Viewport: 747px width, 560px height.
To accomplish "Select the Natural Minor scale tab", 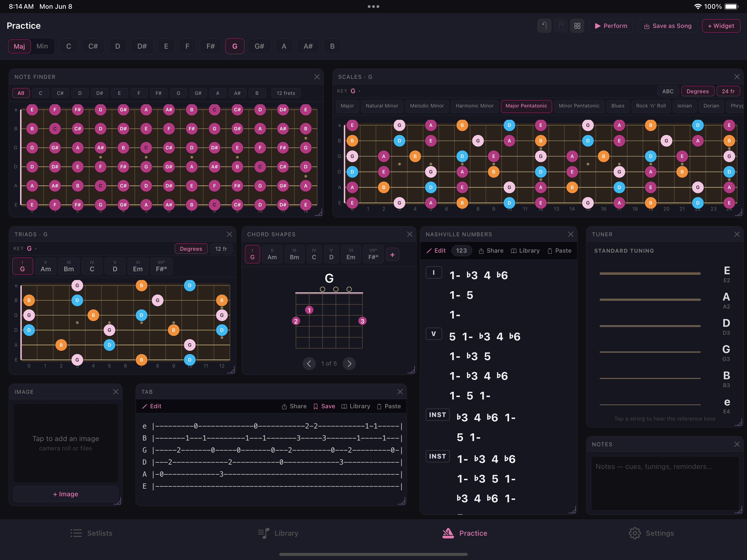I will click(x=382, y=106).
